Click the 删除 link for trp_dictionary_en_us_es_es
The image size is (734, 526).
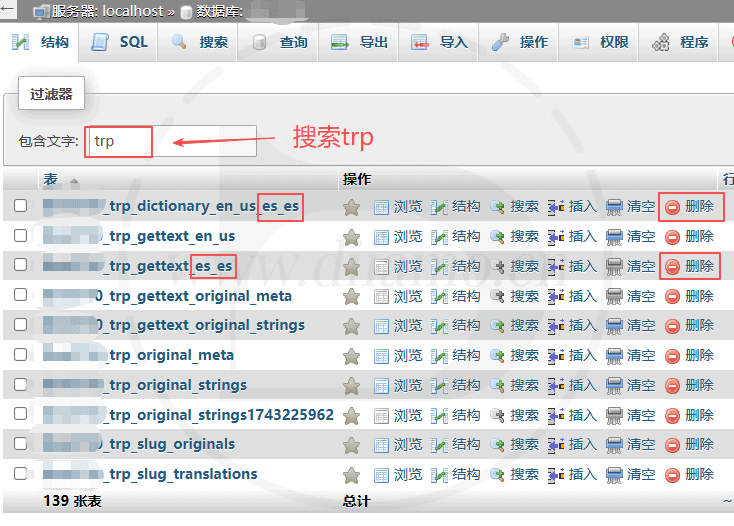(699, 207)
